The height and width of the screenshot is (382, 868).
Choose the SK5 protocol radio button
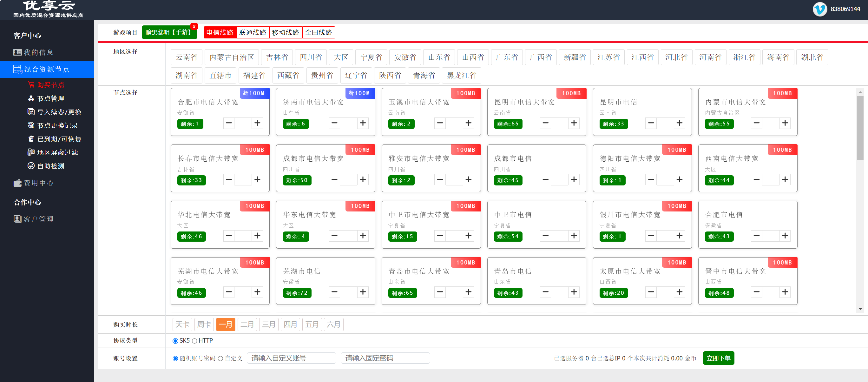pyautogui.click(x=175, y=341)
